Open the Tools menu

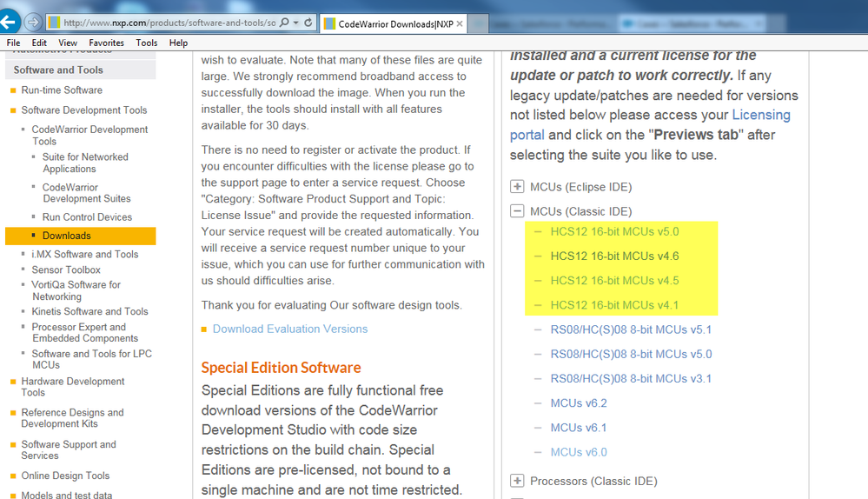[x=147, y=43]
